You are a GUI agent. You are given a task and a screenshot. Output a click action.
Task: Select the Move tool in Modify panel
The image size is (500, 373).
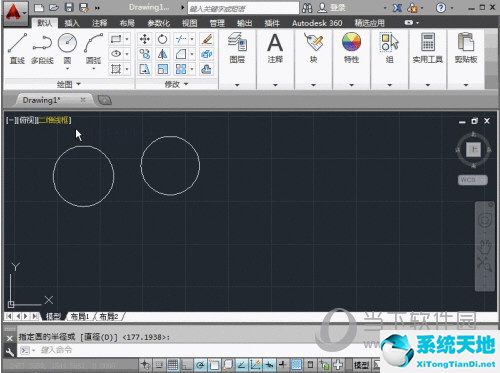(x=145, y=39)
